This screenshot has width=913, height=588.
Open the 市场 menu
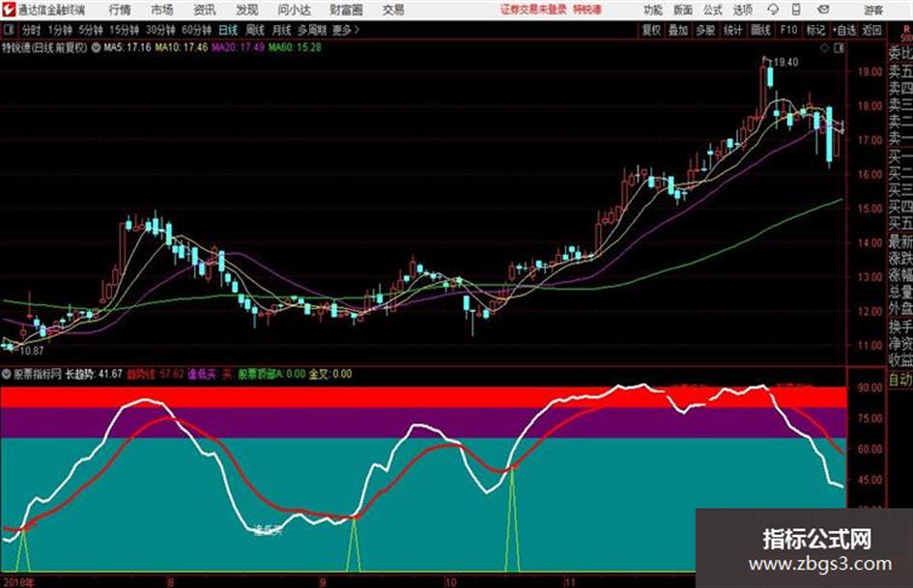click(x=162, y=10)
